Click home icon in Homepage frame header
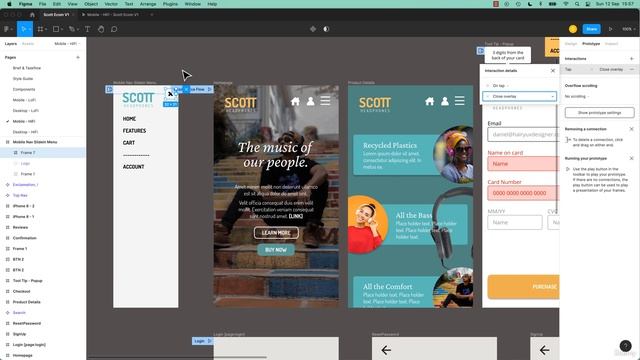Screen dimensions: 640x360 point(296,101)
